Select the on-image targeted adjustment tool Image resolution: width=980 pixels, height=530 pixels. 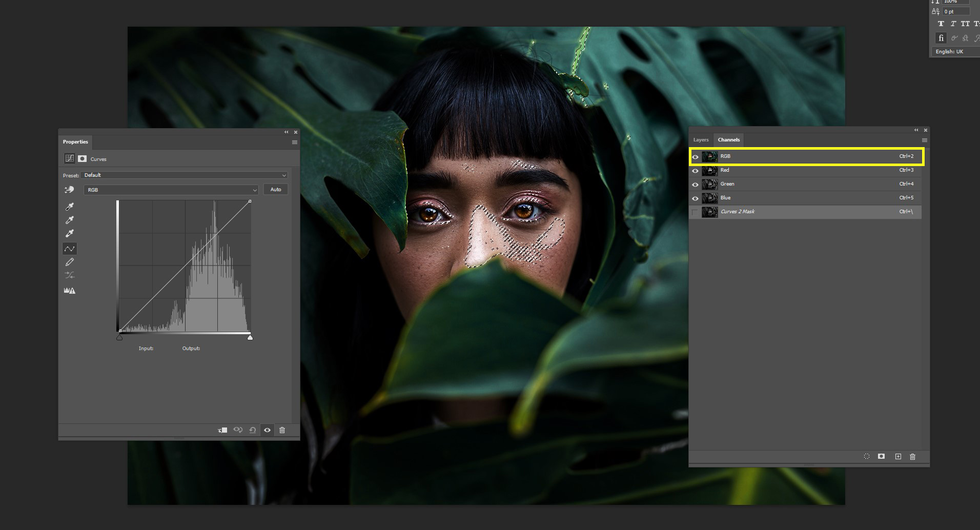tap(69, 190)
